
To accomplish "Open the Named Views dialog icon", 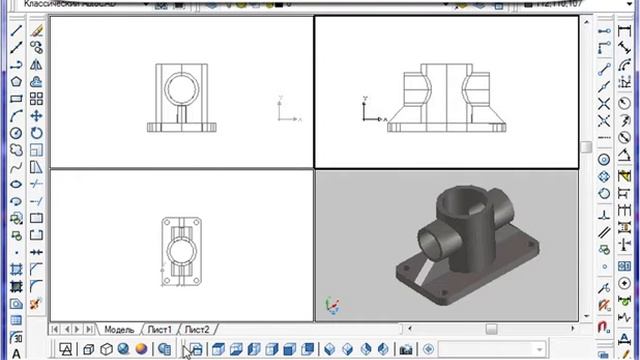I will pos(196,349).
